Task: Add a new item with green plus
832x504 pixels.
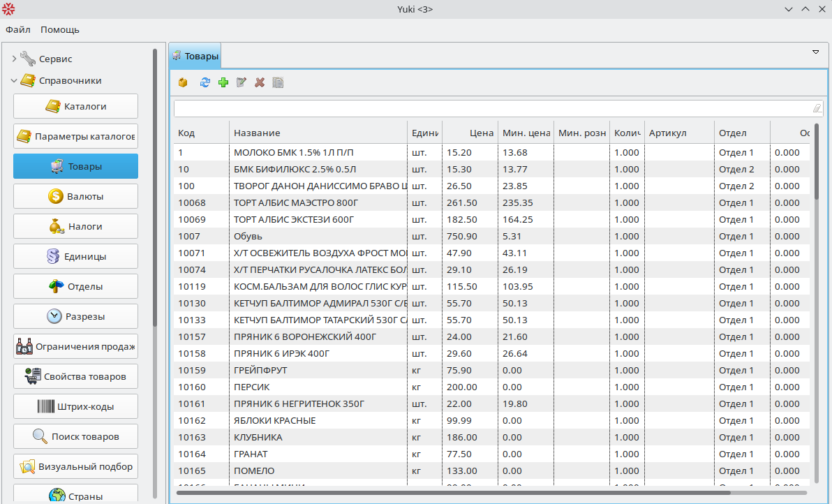Action: [x=223, y=82]
